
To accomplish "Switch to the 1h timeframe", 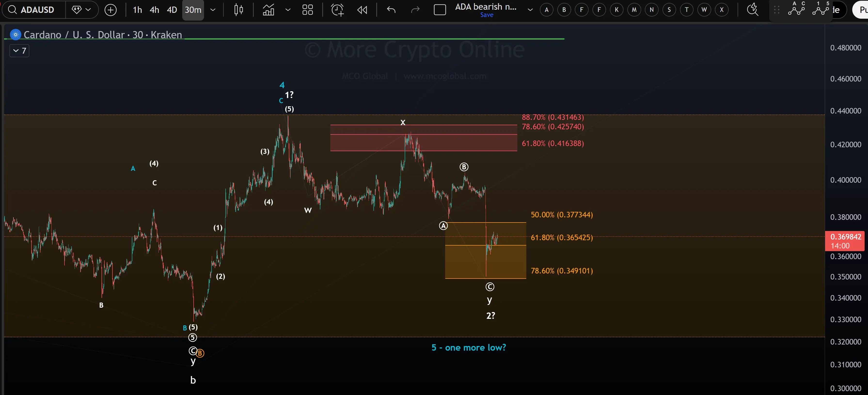I will [x=137, y=10].
